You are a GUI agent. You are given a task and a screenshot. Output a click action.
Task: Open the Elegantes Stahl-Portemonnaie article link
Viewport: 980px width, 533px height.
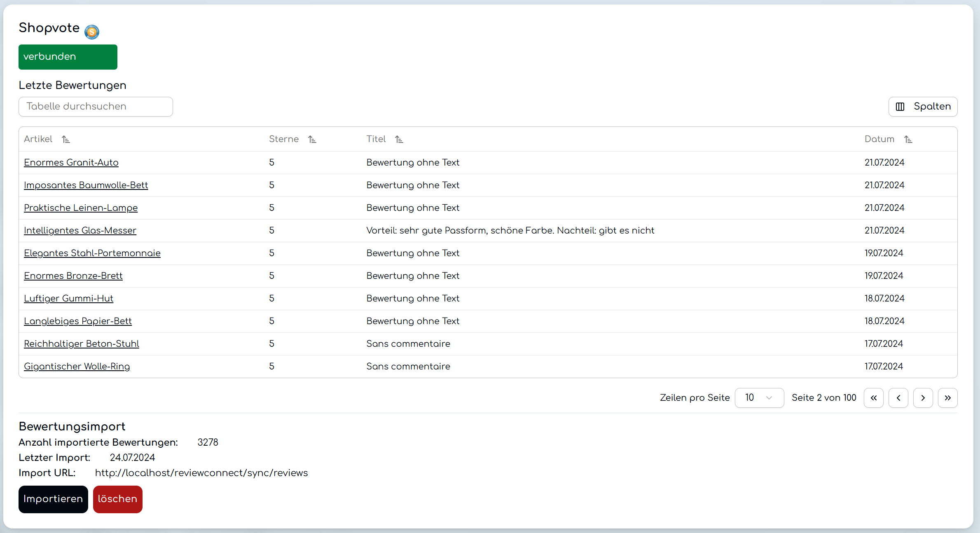pos(92,253)
